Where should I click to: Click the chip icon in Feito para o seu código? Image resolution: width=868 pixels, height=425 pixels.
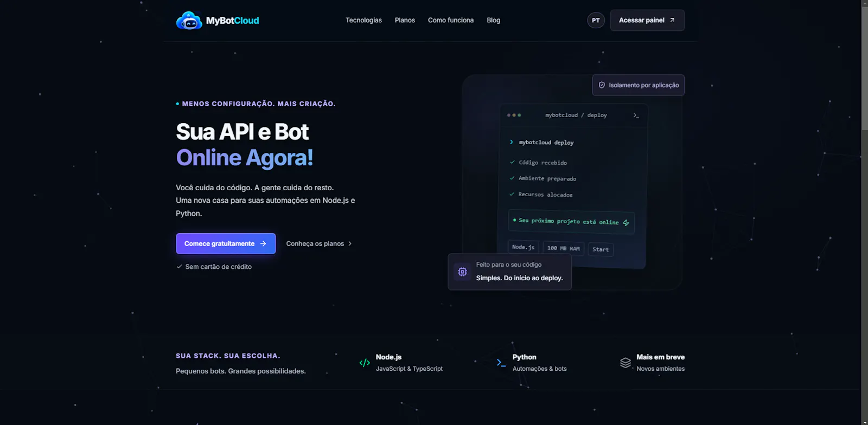462,272
